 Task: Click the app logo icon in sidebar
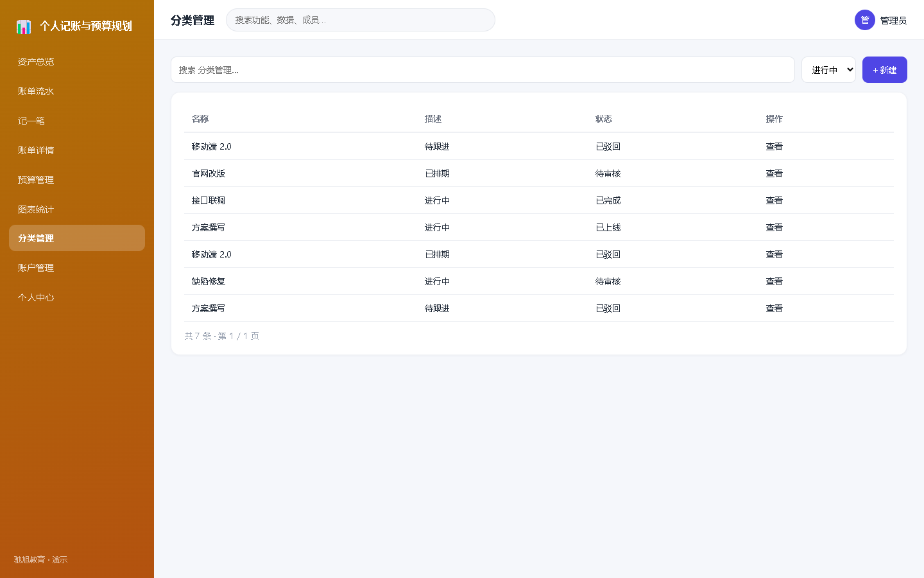click(x=24, y=26)
